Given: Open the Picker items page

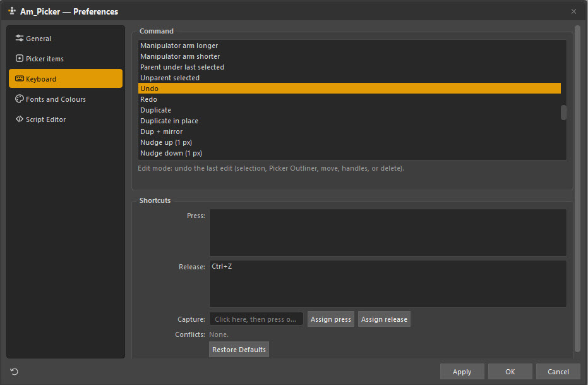Looking at the screenshot, I should [x=66, y=59].
